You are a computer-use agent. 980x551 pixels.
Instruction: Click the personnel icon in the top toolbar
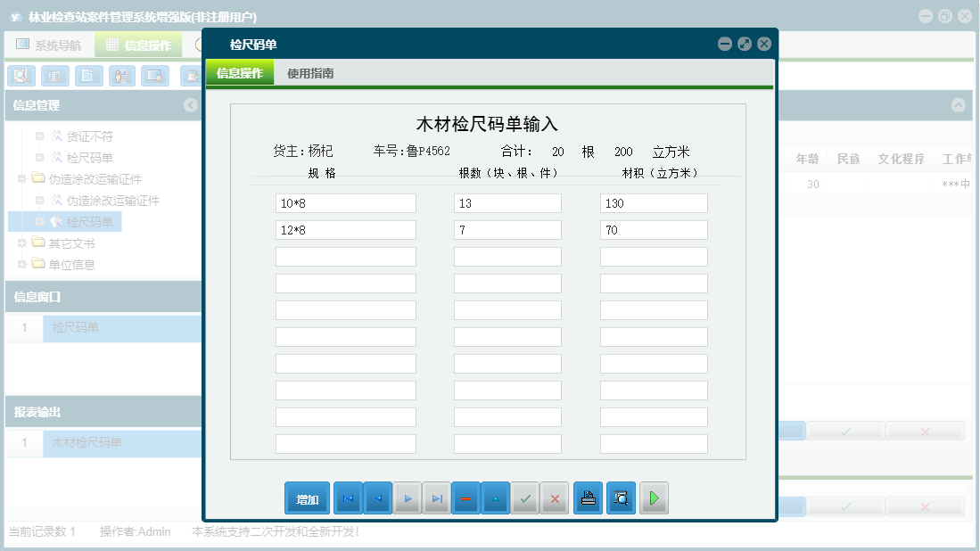click(x=122, y=76)
